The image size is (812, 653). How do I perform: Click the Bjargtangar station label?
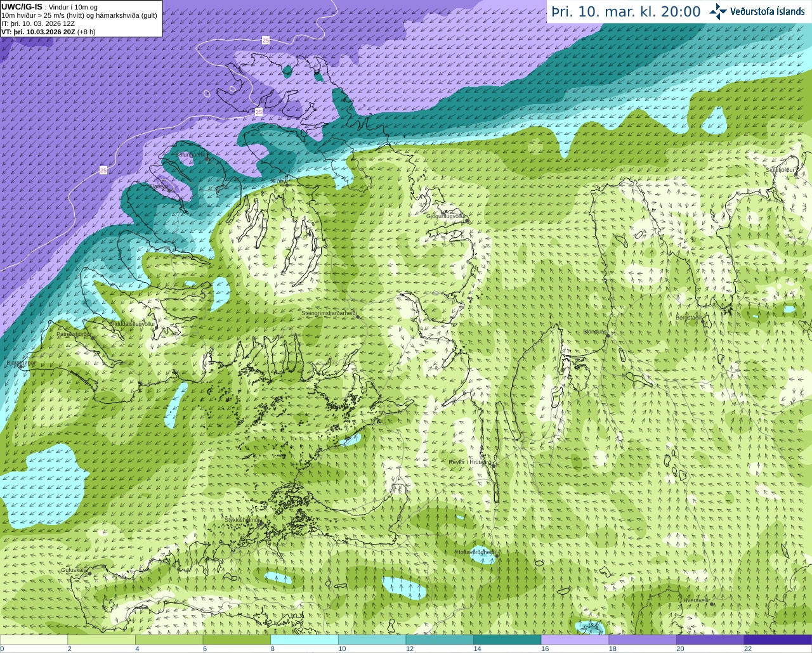click(x=21, y=363)
